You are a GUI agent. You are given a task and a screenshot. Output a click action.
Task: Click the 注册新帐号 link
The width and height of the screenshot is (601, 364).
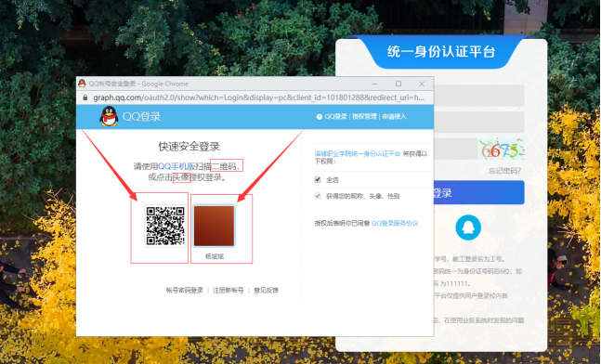pos(229,291)
